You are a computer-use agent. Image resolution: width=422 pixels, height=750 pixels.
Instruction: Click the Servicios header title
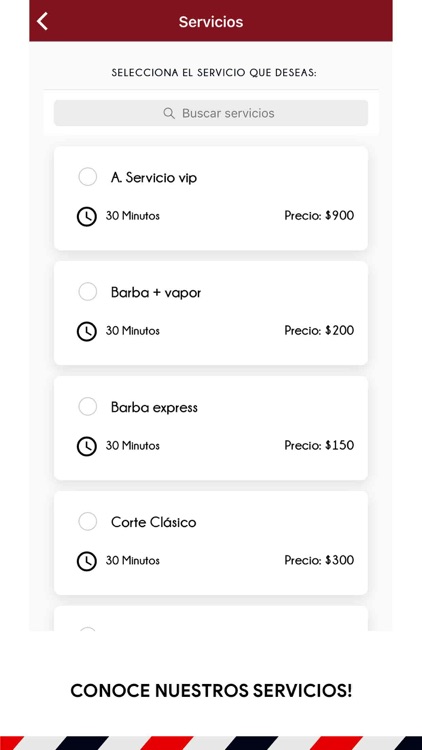point(211,22)
